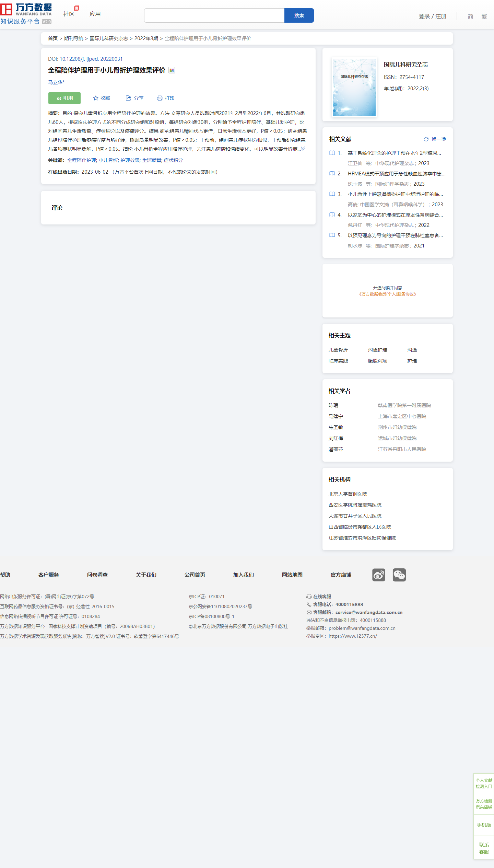Open 2022年3期 breadcrumb link
This screenshot has width=494, height=868.
pos(146,38)
